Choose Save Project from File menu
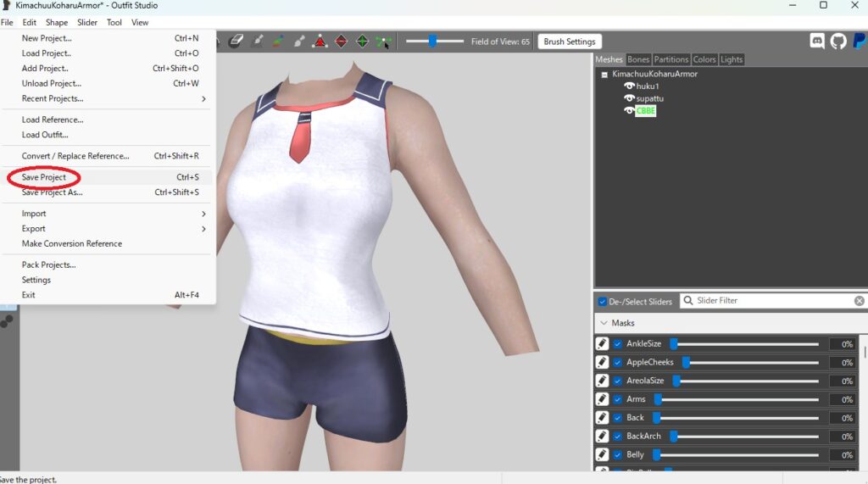Screen dimensions: 868x484 tap(44, 177)
